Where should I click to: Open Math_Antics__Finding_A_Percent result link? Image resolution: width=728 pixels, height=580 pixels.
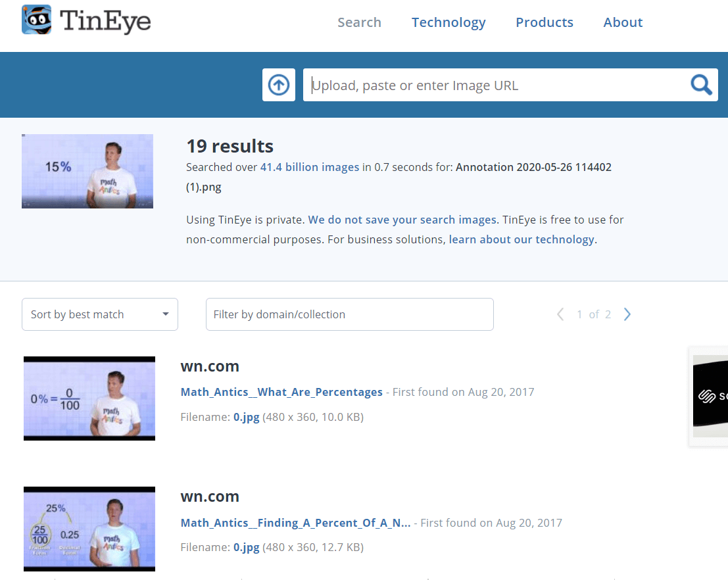(295, 523)
